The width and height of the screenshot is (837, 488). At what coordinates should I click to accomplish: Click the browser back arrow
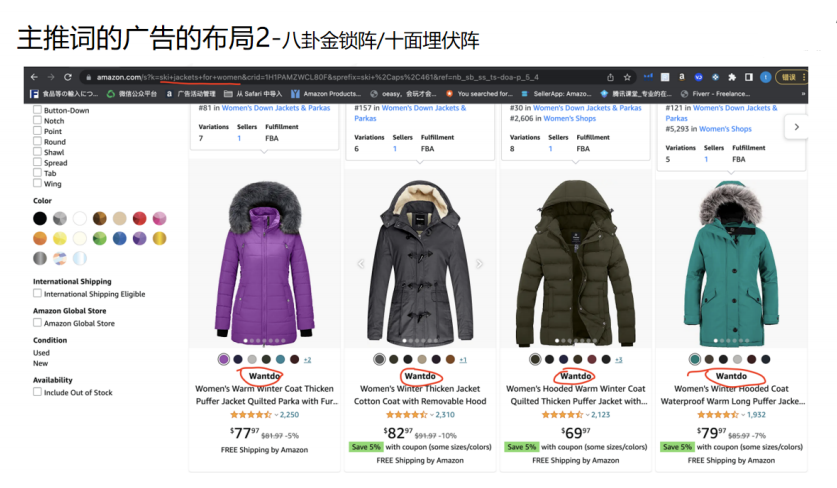[x=34, y=77]
